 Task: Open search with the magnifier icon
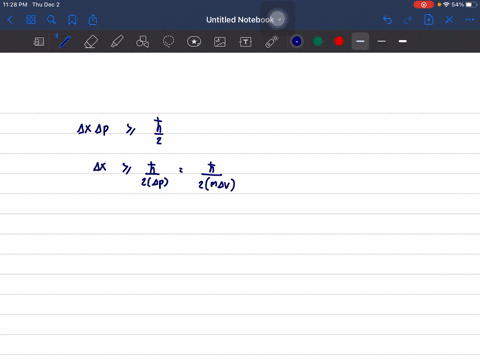tap(51, 20)
